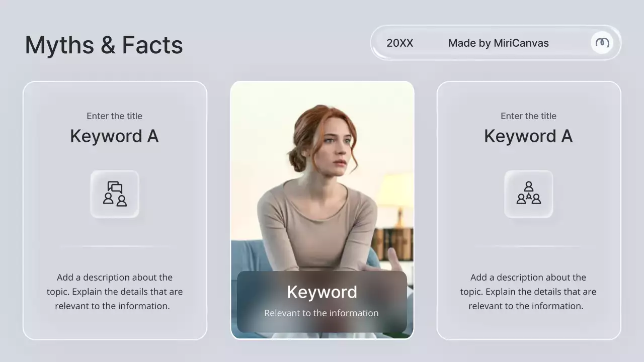Select the empty space between 20XX and Made by

click(x=430, y=43)
